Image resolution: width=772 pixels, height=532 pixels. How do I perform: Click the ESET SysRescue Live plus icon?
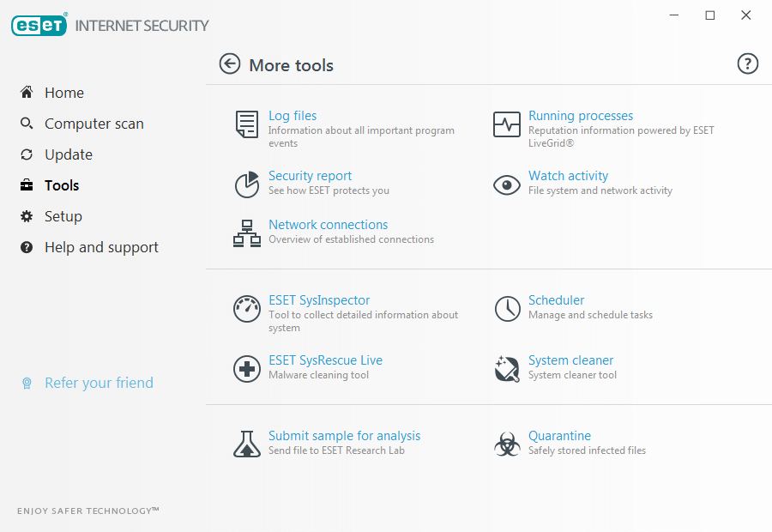pos(247,369)
